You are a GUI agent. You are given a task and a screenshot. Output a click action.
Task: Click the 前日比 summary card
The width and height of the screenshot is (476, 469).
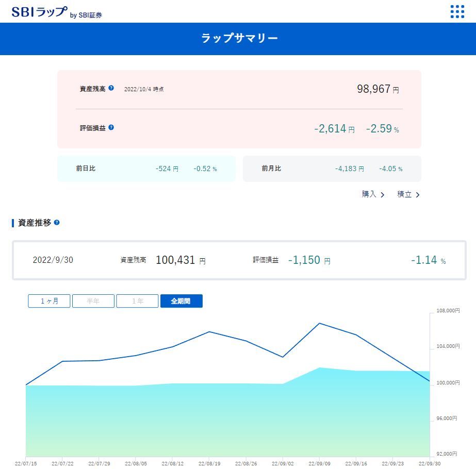pos(146,169)
